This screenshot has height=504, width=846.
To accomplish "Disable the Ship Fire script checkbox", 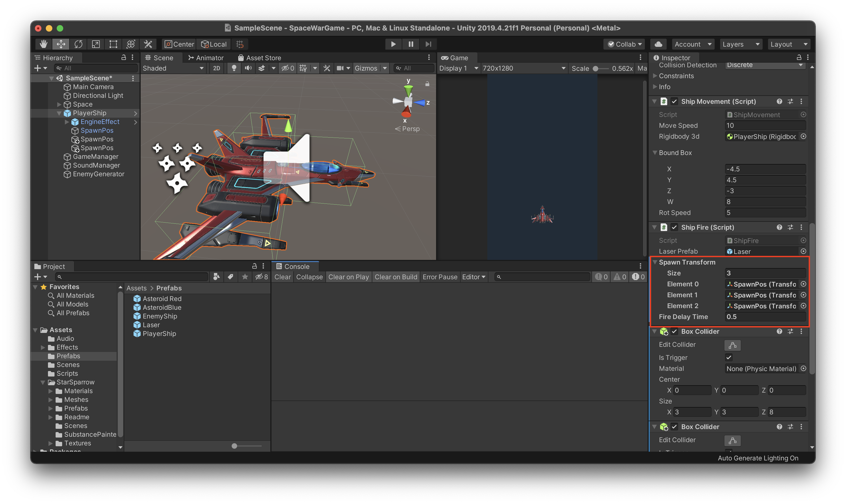I will [x=674, y=227].
